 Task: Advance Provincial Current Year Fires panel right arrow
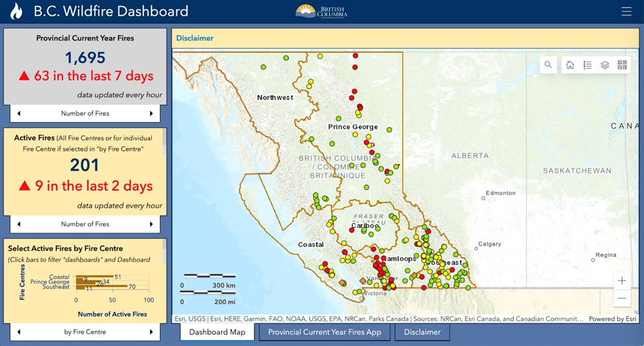pos(151,114)
